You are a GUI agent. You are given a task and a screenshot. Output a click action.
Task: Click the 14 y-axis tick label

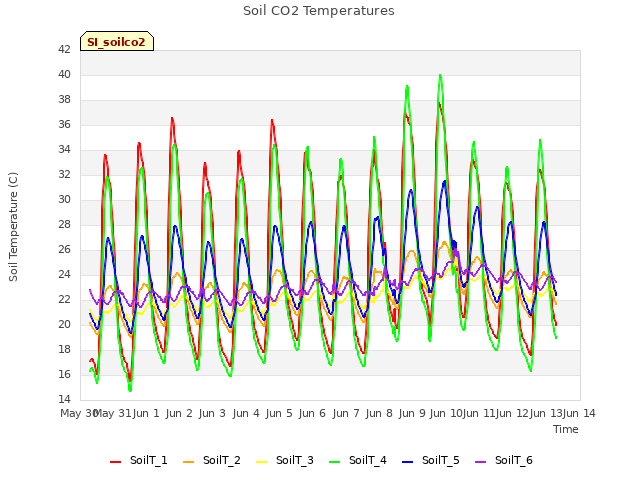click(64, 399)
